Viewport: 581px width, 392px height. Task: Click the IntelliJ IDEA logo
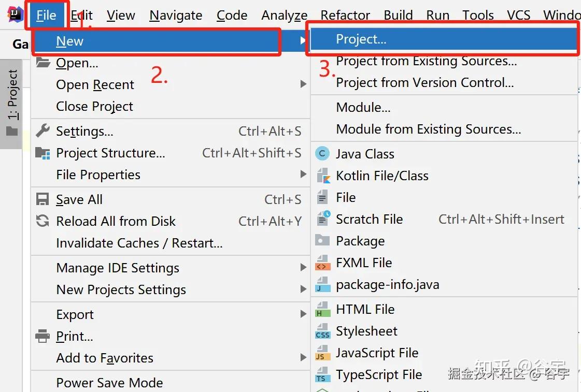pos(15,14)
